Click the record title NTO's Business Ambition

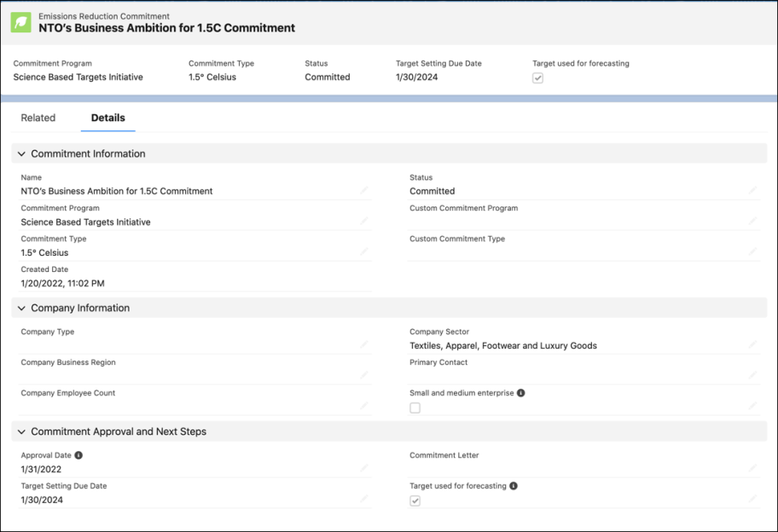click(166, 28)
